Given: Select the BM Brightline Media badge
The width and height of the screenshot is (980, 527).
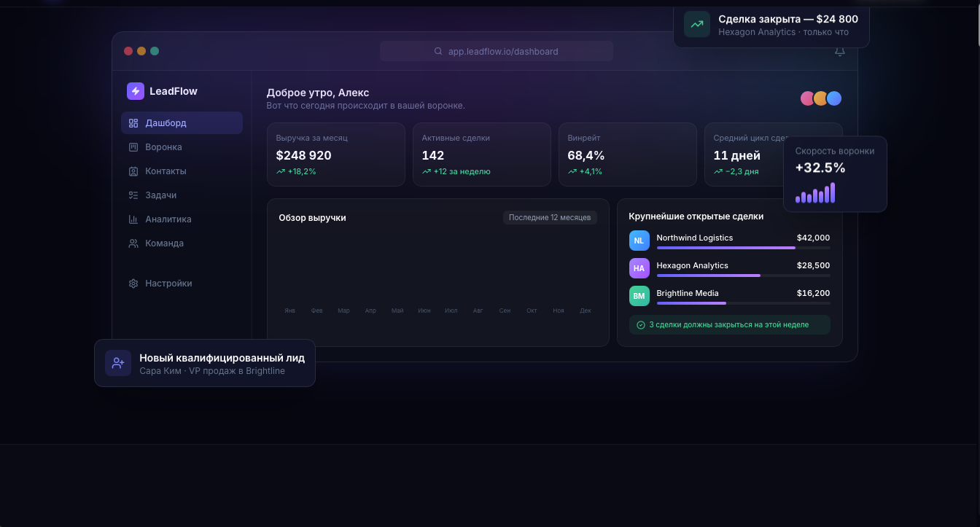Looking at the screenshot, I should click(x=639, y=296).
